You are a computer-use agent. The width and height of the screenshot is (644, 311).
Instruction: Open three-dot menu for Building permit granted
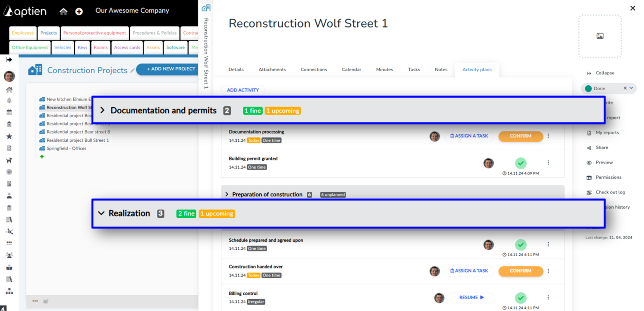(x=548, y=163)
